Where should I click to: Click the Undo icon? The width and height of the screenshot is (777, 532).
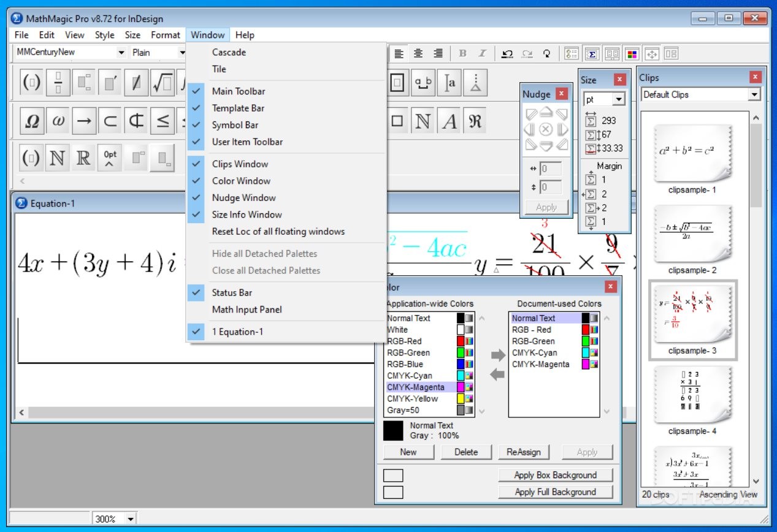(507, 54)
